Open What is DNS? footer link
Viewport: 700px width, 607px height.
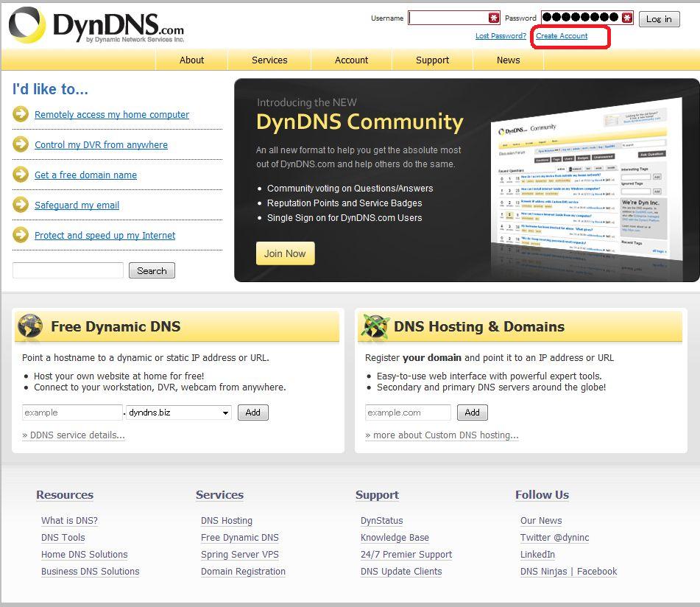(69, 520)
